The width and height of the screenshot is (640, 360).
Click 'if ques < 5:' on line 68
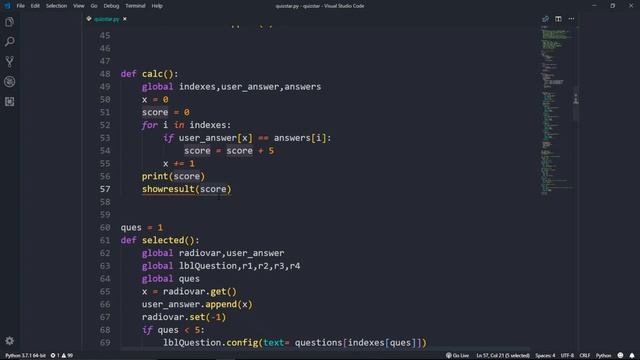(x=173, y=330)
